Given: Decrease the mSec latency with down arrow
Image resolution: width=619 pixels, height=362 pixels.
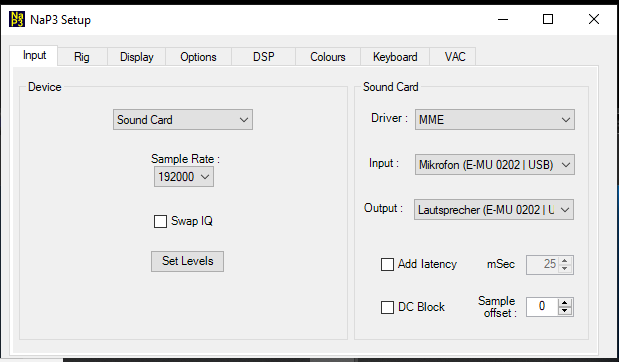Looking at the screenshot, I should [x=565, y=268].
